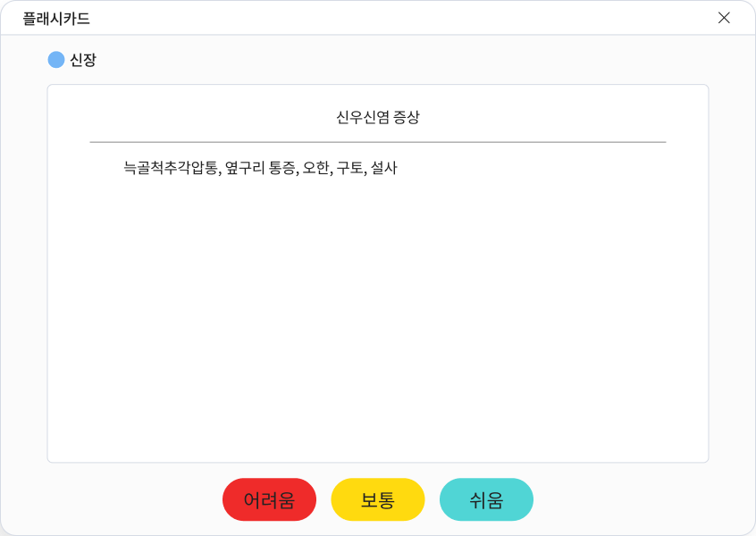Choose 쉬움 to mark the card easy
756x536 pixels.
tap(486, 499)
